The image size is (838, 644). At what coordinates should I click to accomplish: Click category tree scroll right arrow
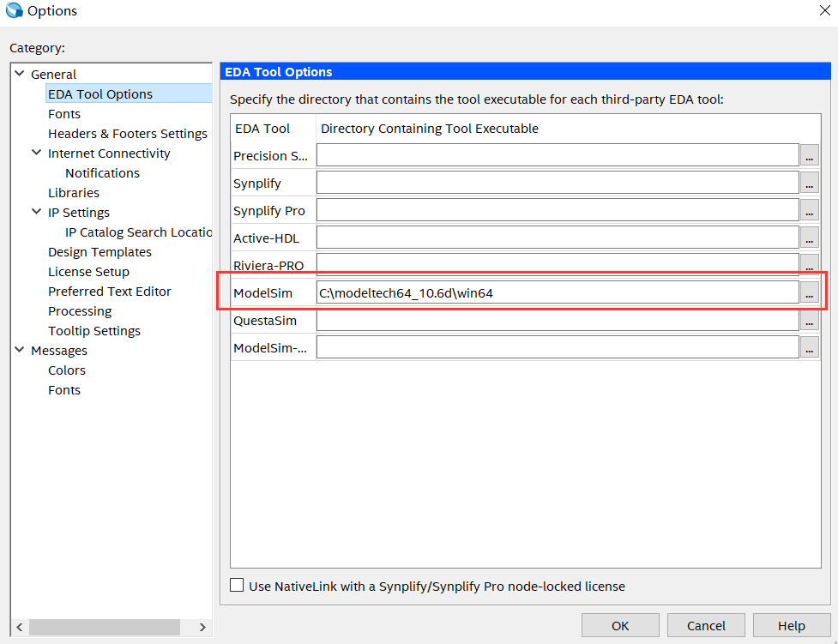[x=202, y=627]
